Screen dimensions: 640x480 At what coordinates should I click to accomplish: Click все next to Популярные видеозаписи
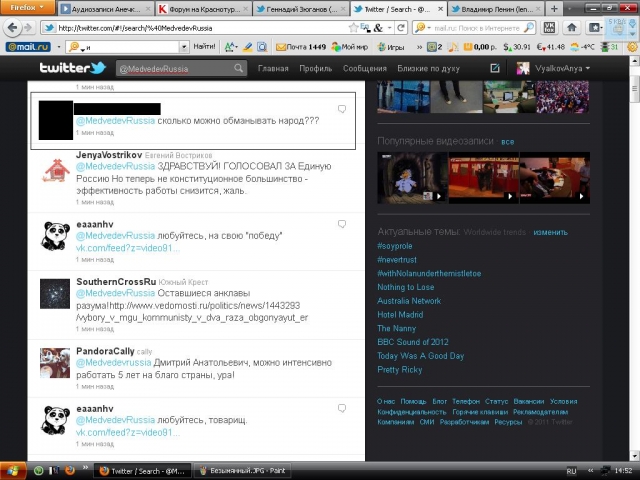[x=507, y=142]
